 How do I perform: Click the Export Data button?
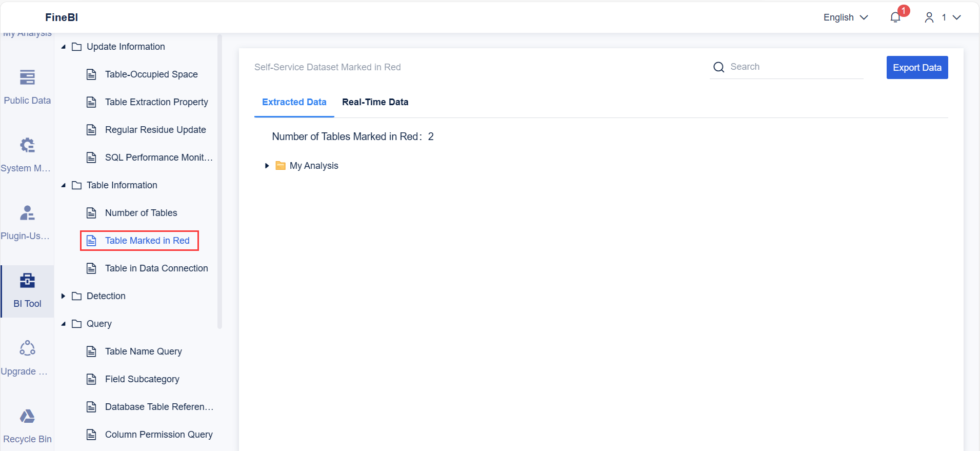917,67
